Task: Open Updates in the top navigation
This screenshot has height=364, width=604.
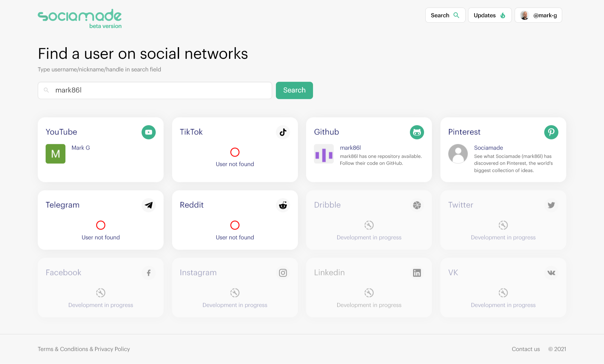Action: coord(489,15)
